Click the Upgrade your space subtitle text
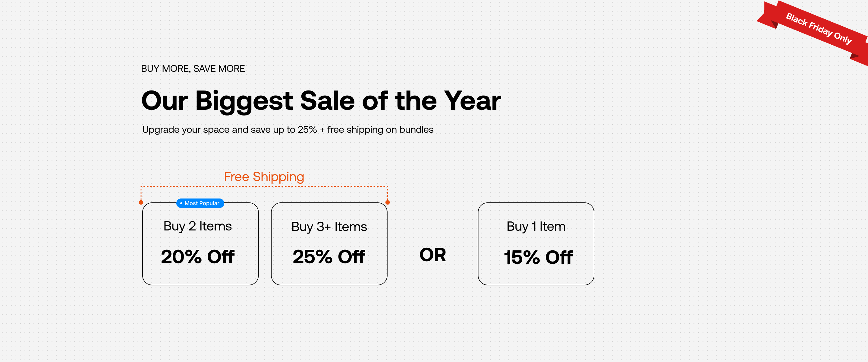The image size is (868, 362). (288, 129)
